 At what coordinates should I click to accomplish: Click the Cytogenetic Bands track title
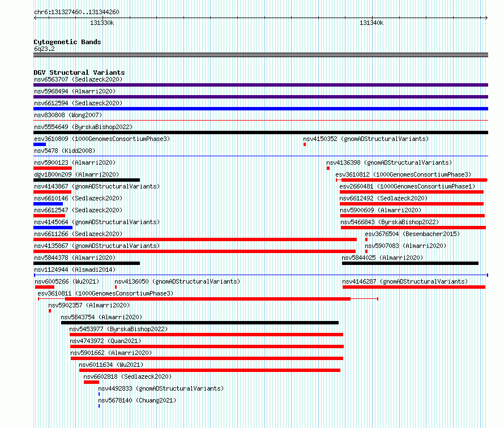(67, 42)
